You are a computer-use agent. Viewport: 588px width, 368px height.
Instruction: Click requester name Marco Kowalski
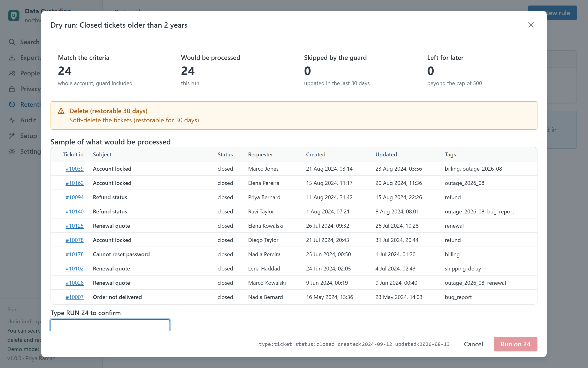[x=267, y=283]
